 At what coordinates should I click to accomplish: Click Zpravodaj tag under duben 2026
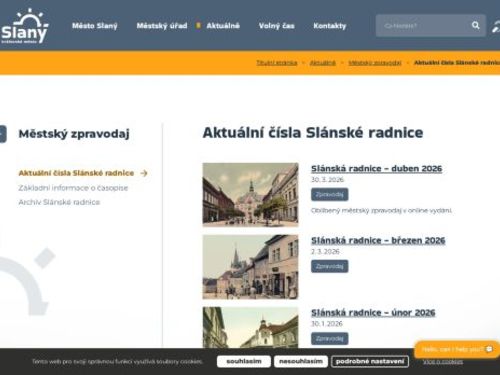(330, 194)
